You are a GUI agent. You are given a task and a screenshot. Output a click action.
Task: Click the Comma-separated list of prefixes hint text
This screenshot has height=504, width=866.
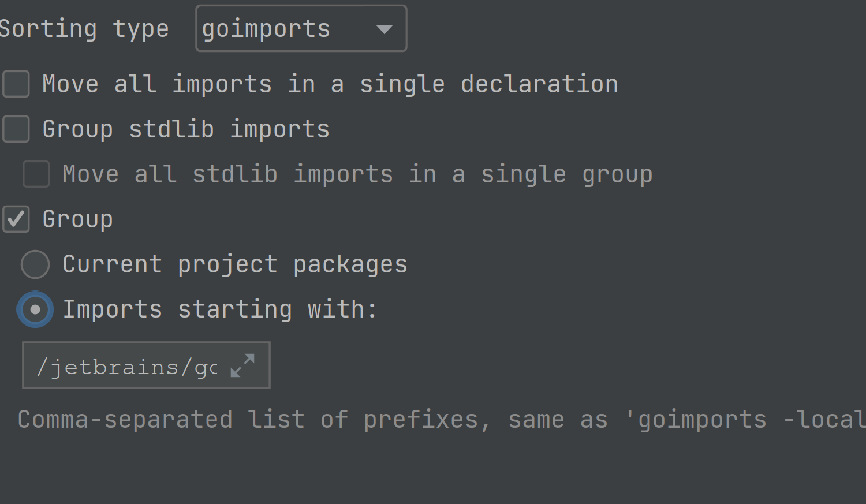click(254, 420)
